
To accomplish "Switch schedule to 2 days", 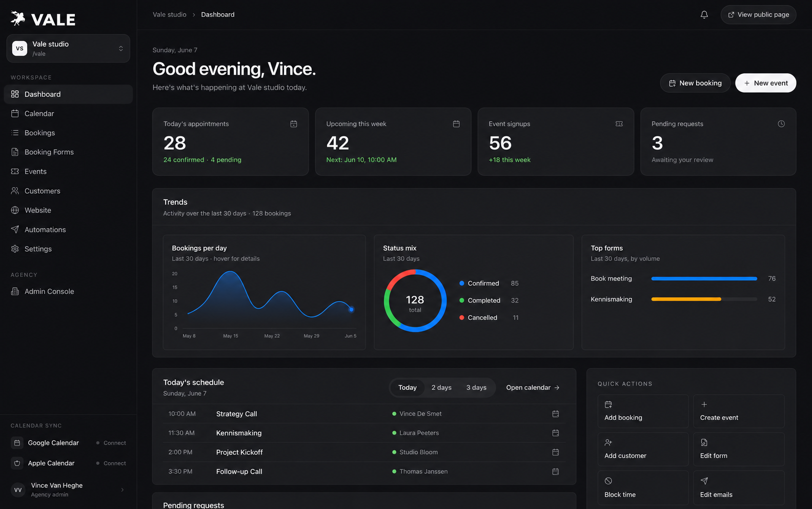I will click(x=441, y=388).
